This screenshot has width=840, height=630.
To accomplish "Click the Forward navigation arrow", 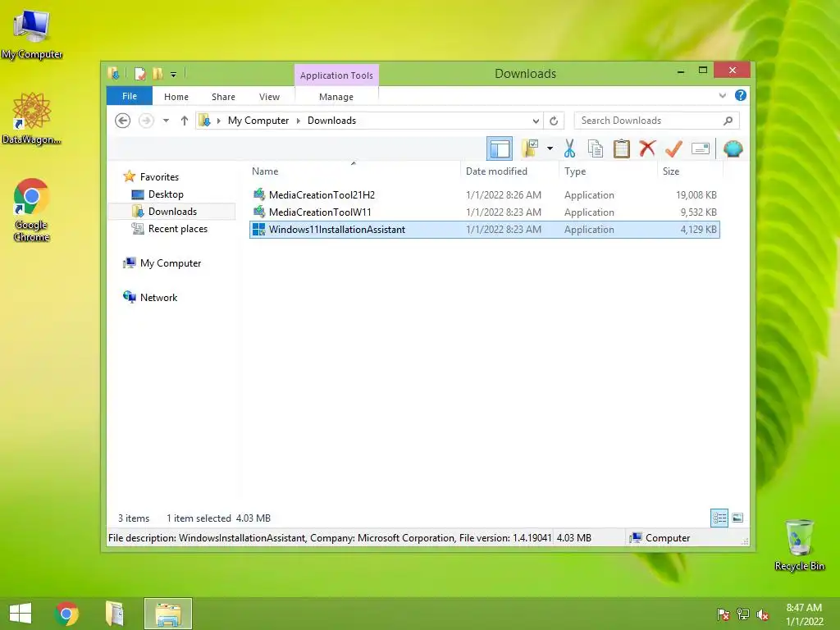I will [x=146, y=121].
